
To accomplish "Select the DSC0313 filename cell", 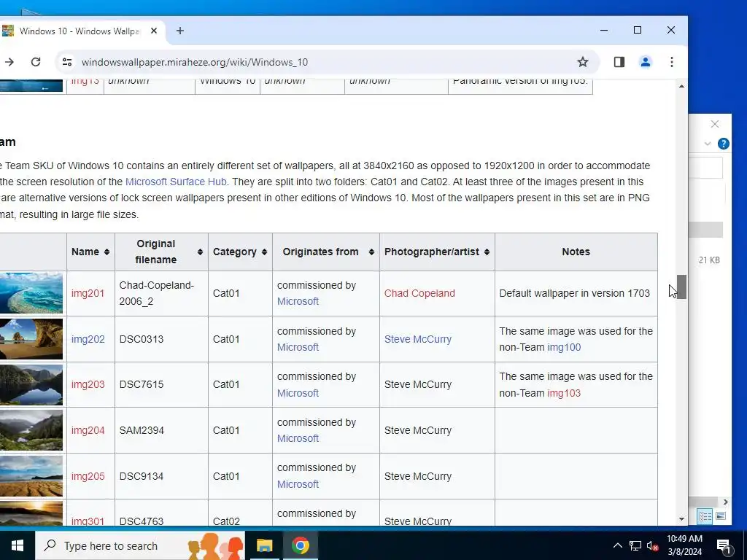I will pyautogui.click(x=161, y=339).
